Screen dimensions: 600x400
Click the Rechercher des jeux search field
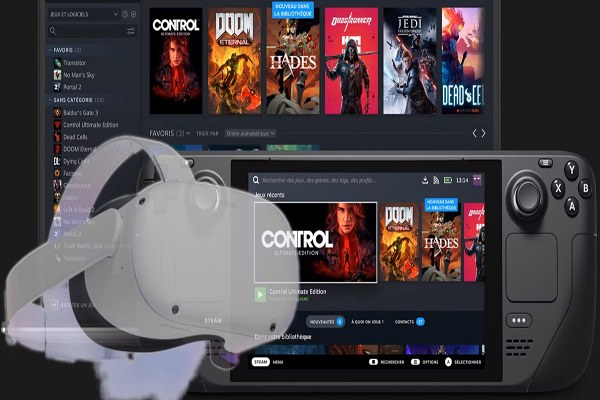pos(319,180)
